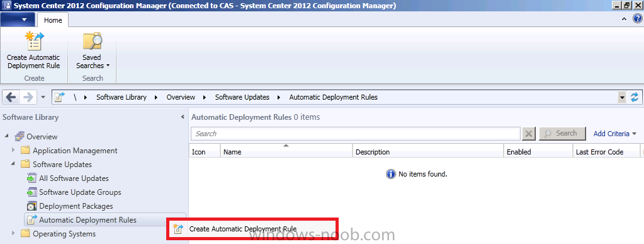Expand the Application Management folder
This screenshot has width=644, height=244.
click(13, 151)
